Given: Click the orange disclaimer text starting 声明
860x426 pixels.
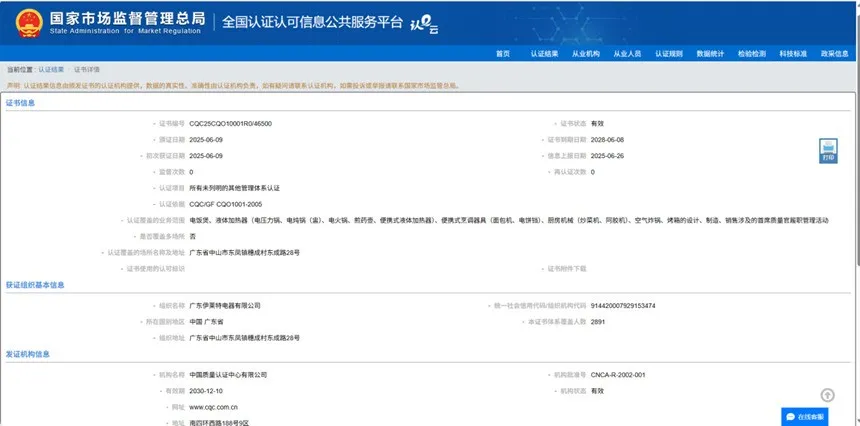Looking at the screenshot, I should [233, 86].
